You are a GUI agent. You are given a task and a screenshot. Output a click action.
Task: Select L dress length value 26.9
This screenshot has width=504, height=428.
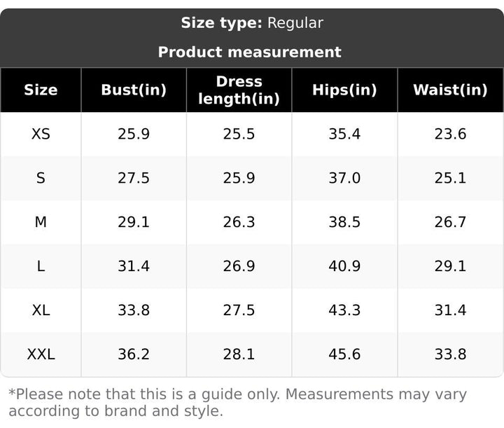(x=239, y=266)
